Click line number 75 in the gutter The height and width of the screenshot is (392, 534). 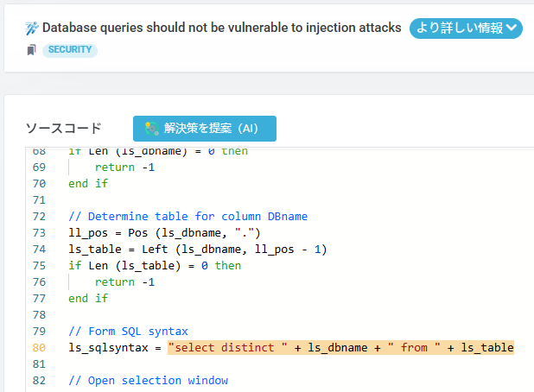point(41,265)
